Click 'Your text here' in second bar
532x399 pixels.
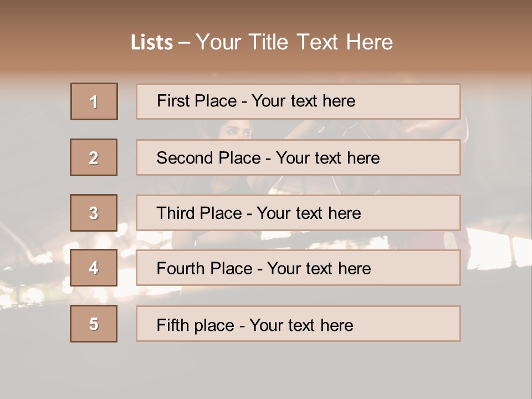[x=328, y=158]
